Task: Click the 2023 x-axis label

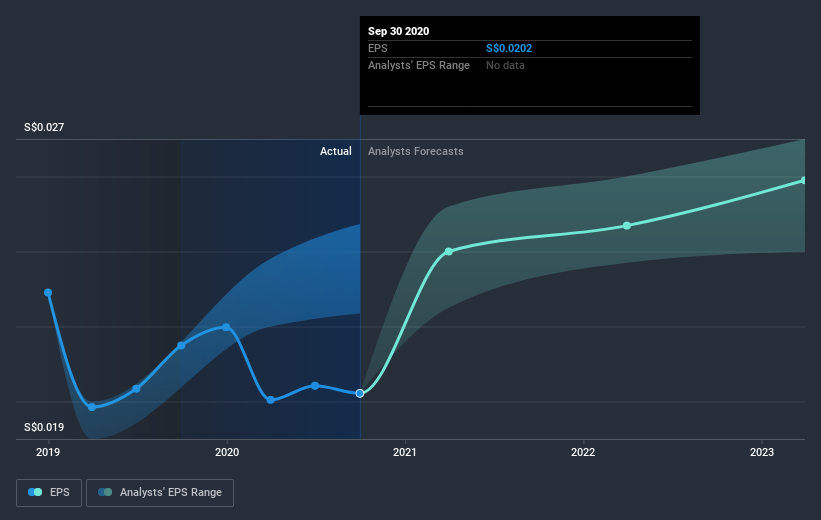Action: 761,452
